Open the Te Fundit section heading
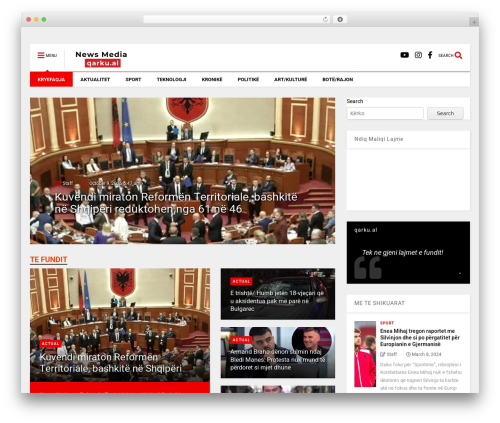The width and height of the screenshot is (500, 423). pos(49,259)
